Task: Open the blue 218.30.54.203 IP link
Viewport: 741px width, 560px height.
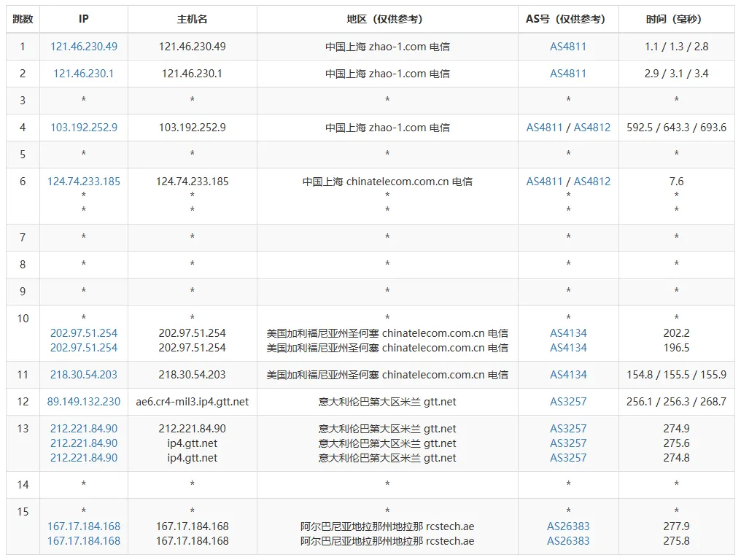Action: [x=84, y=375]
